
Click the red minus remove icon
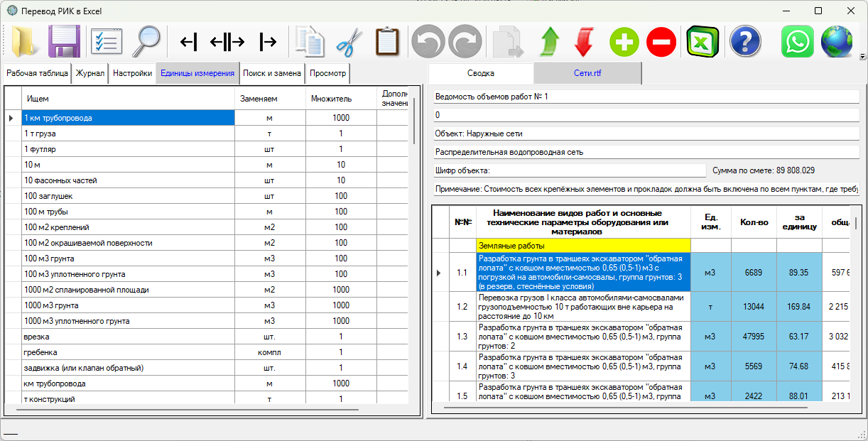pos(661,42)
